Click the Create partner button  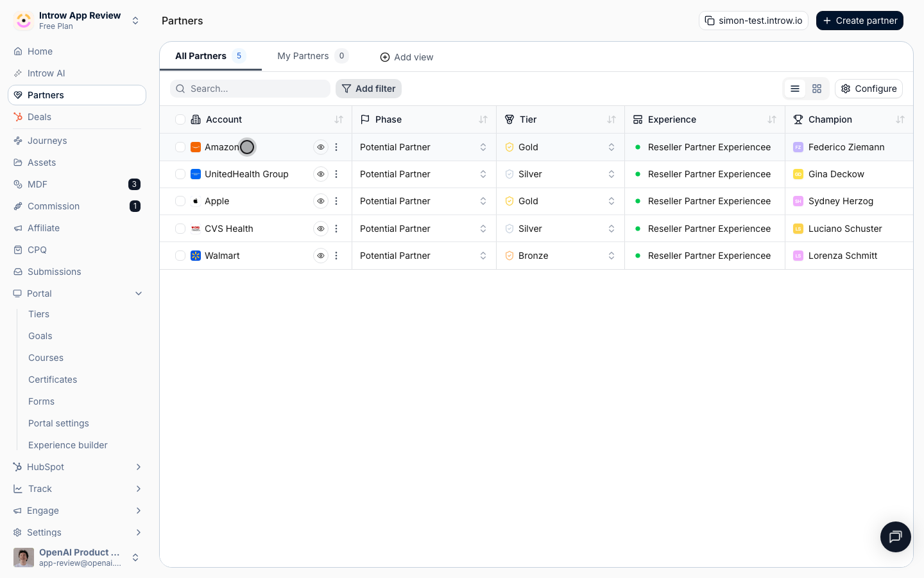pos(860,21)
